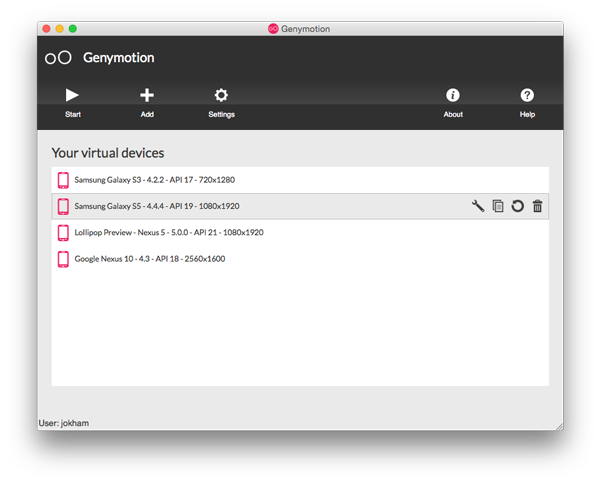Click the phone icon beside Nexus 10
This screenshot has width=600, height=483.
click(x=63, y=259)
